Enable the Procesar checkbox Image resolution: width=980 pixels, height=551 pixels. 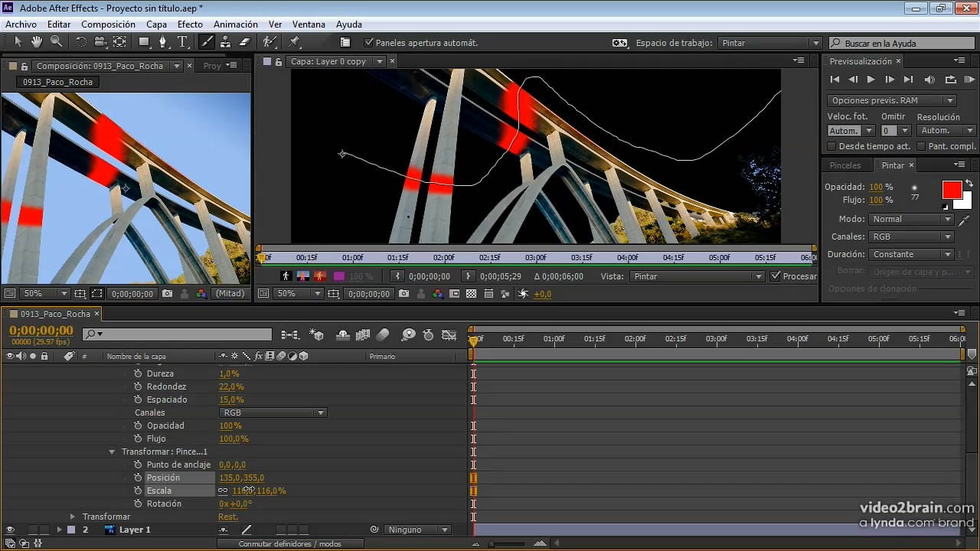point(776,276)
